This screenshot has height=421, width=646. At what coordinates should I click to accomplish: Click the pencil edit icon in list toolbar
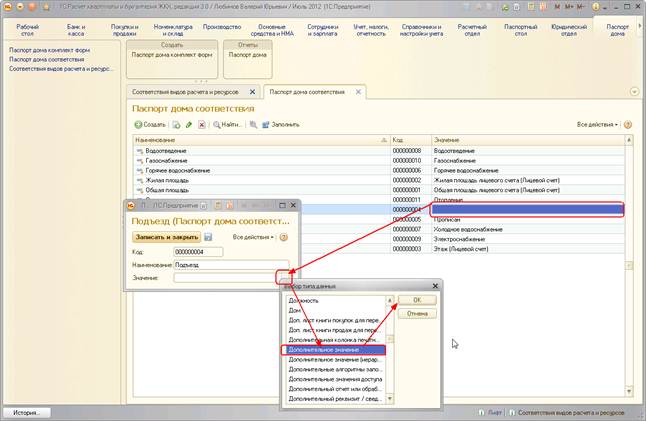(188, 124)
